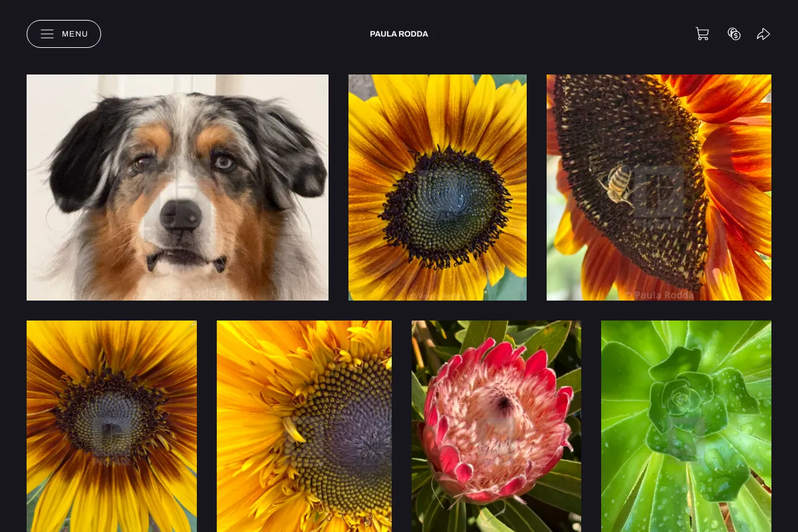The height and width of the screenshot is (532, 798).
Task: Open the sunflower photo beside the dog
Action: tap(438, 188)
